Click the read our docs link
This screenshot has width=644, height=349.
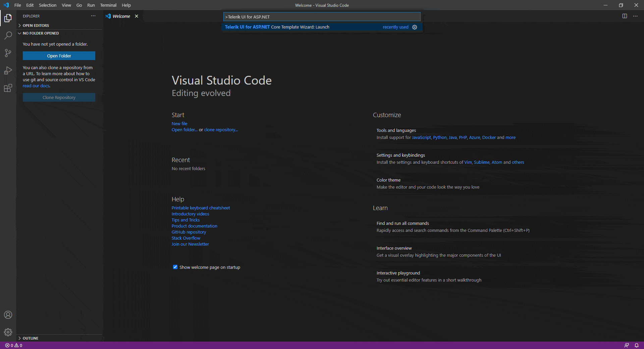36,86
